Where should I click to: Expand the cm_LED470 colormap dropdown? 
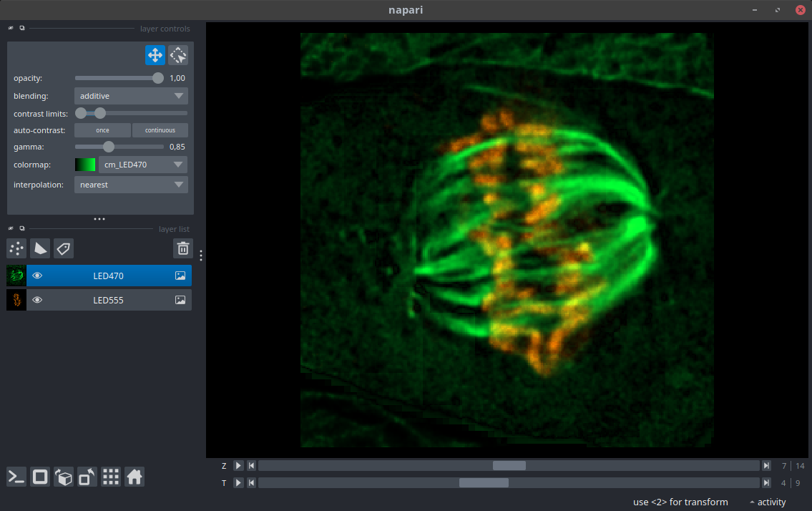[142, 165]
